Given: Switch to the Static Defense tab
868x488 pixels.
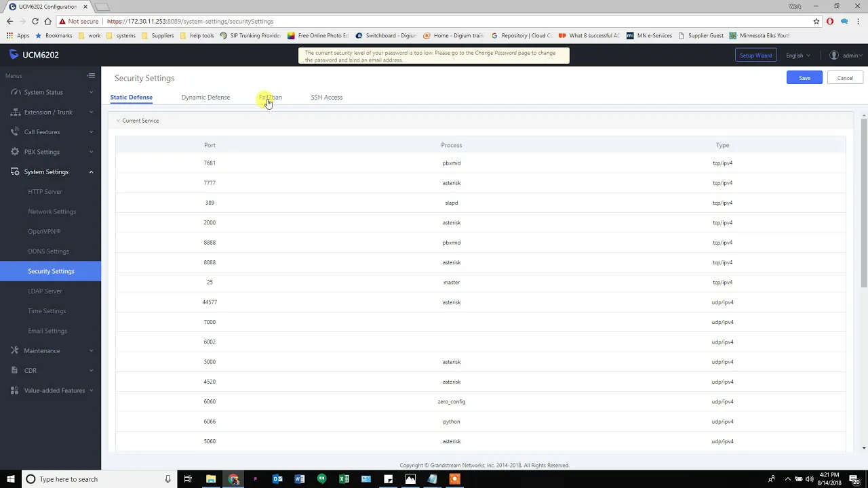Looking at the screenshot, I should (132, 97).
